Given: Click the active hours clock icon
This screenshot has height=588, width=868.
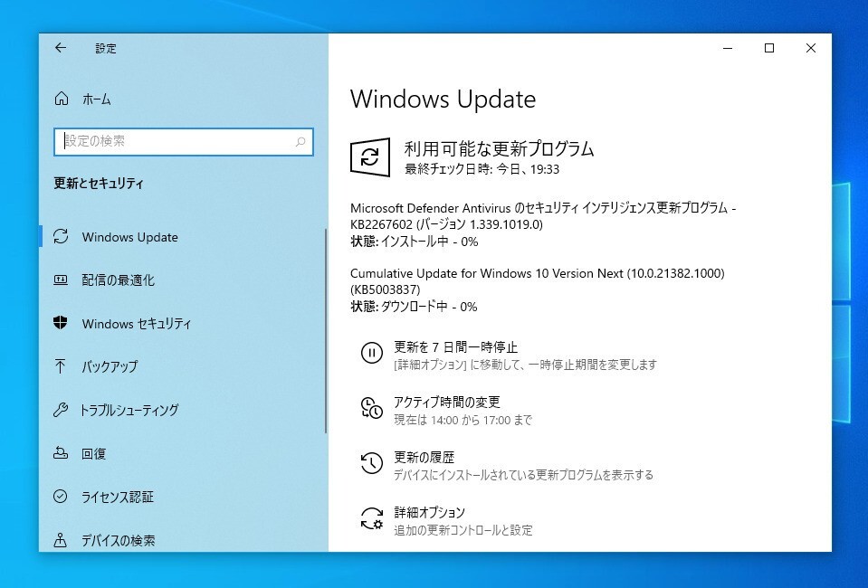Looking at the screenshot, I should click(x=371, y=408).
